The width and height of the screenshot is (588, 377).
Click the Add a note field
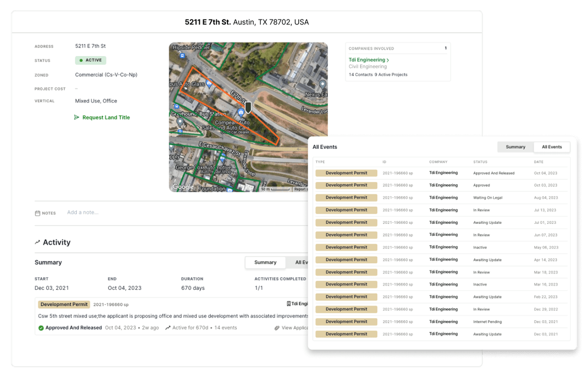83,212
